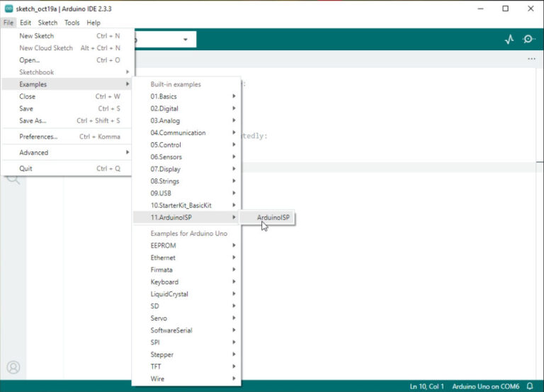Click the highlighted current line in editor
Viewport: 544px width, 392px height.
pos(390,168)
